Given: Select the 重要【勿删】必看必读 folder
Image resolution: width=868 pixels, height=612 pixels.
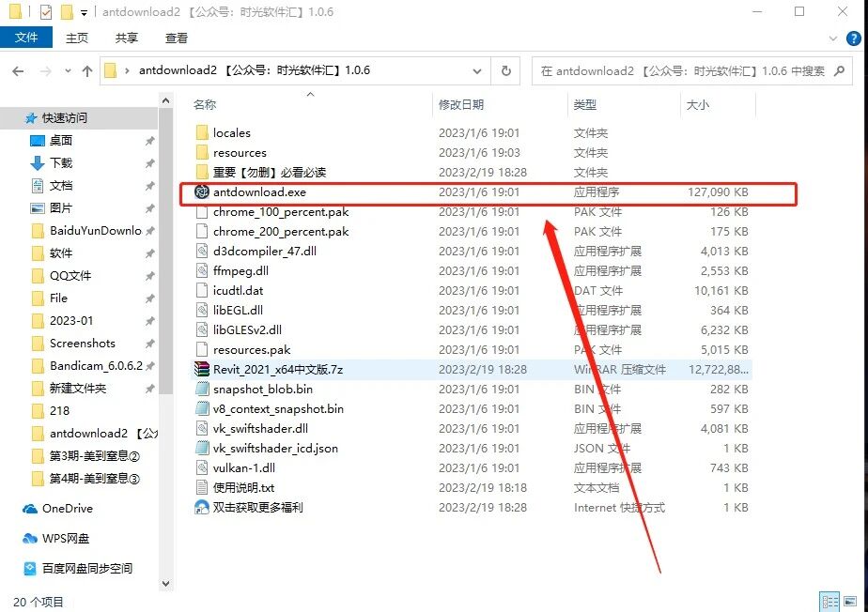Looking at the screenshot, I should [269, 172].
